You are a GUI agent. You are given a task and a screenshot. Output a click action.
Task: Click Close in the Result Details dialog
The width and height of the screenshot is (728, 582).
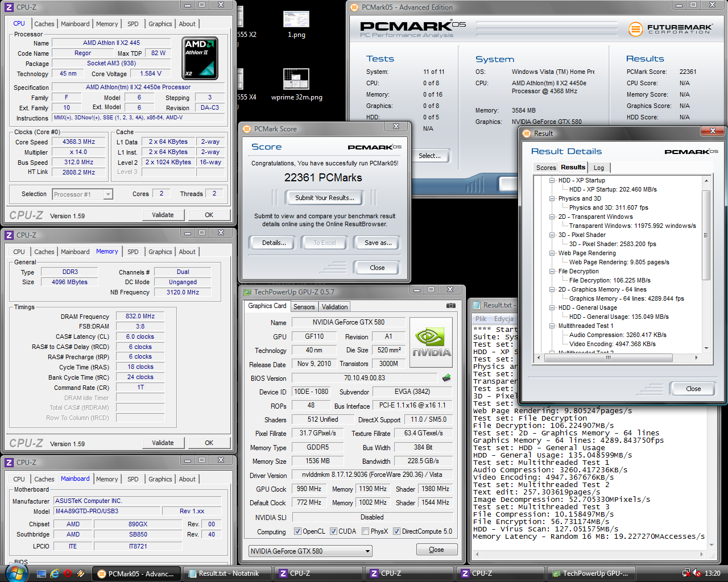click(x=693, y=389)
